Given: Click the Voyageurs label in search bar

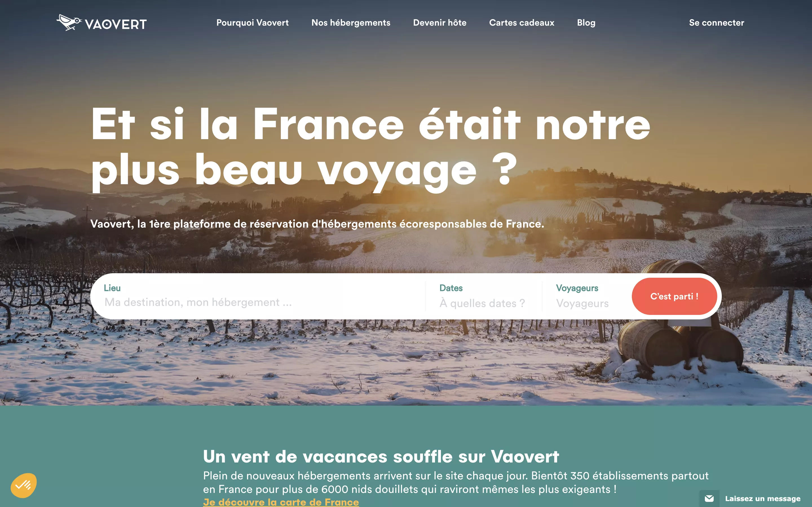Looking at the screenshot, I should click(x=577, y=288).
